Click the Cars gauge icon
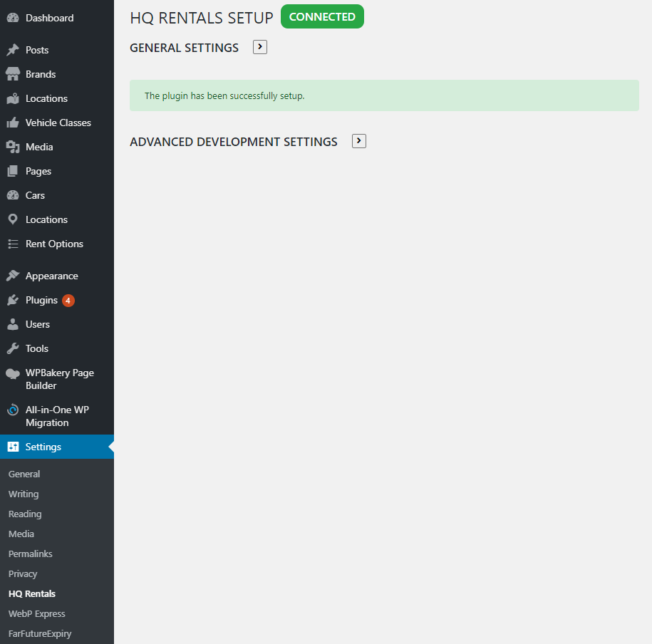This screenshot has height=644, width=652. tap(13, 195)
